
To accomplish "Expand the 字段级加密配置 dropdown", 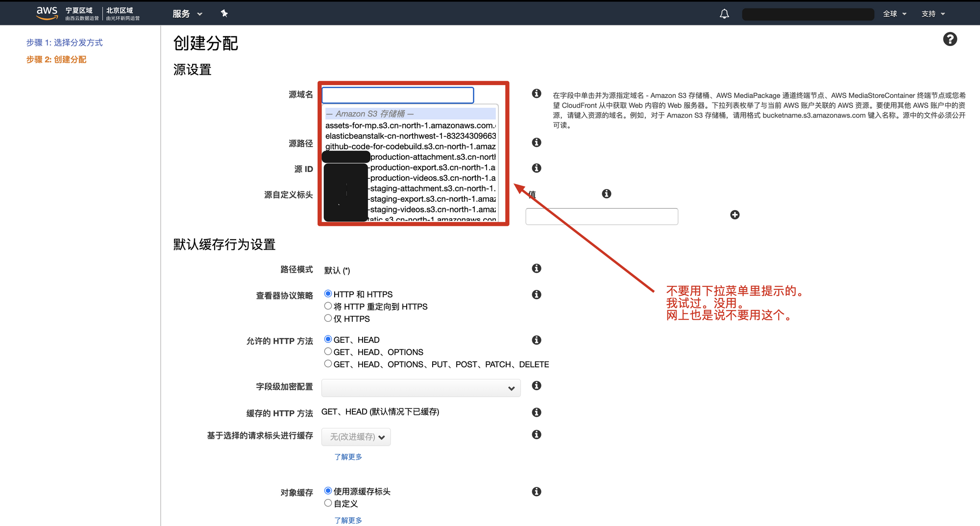I will pos(420,388).
